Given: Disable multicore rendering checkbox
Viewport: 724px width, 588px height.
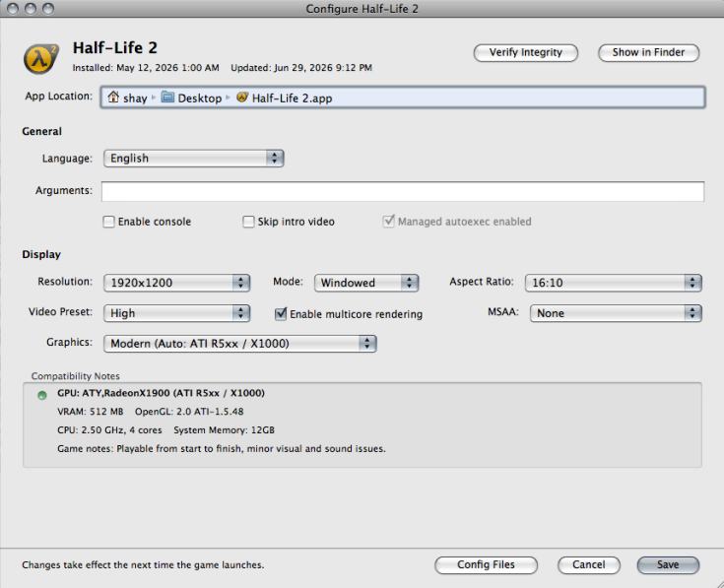Looking at the screenshot, I should 281,314.
